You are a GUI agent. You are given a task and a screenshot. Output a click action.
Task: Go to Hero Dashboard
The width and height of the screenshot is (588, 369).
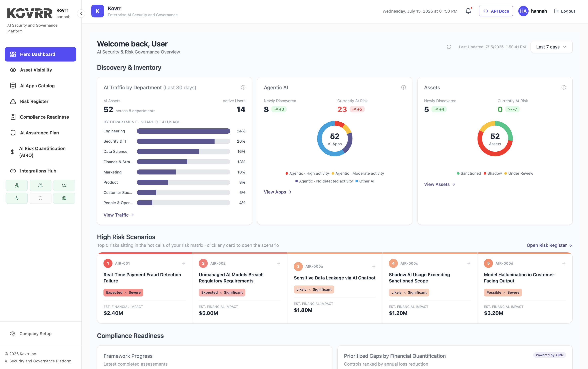pyautogui.click(x=40, y=54)
